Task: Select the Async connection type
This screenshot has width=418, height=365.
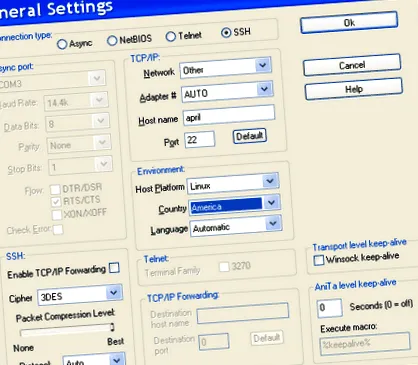Action: [x=62, y=44]
